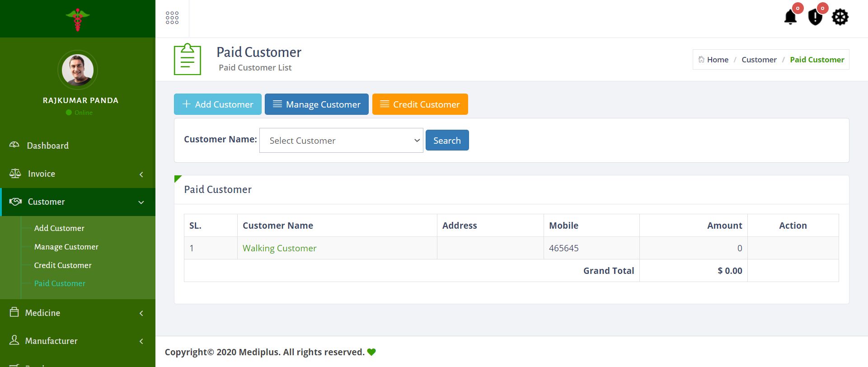Open the settings gear icon
The height and width of the screenshot is (367, 868).
[x=840, y=17]
